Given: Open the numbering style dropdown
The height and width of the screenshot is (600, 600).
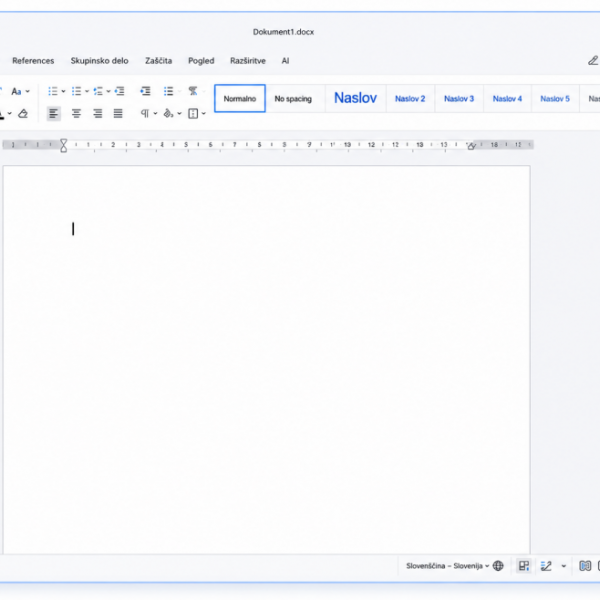Looking at the screenshot, I should tap(87, 91).
